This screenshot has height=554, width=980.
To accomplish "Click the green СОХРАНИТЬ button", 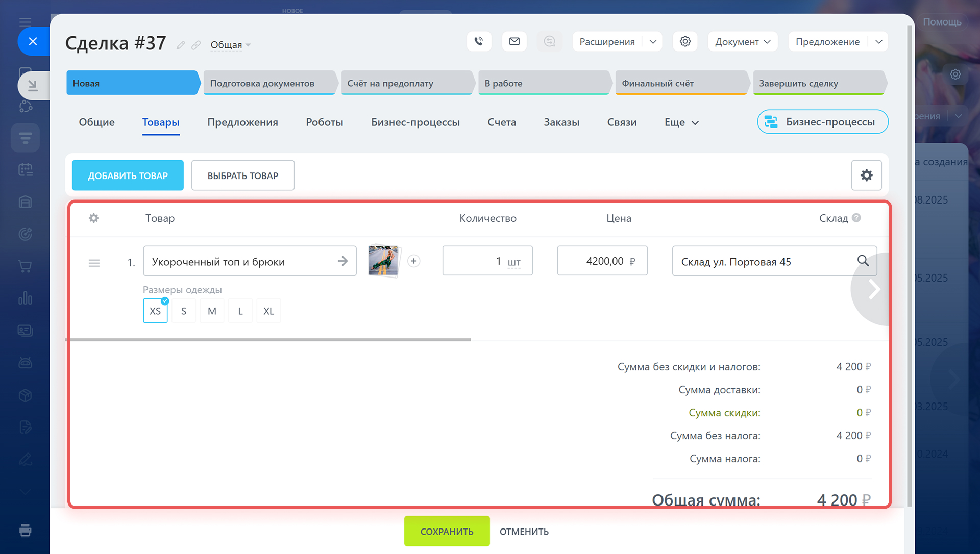I will pos(447,531).
